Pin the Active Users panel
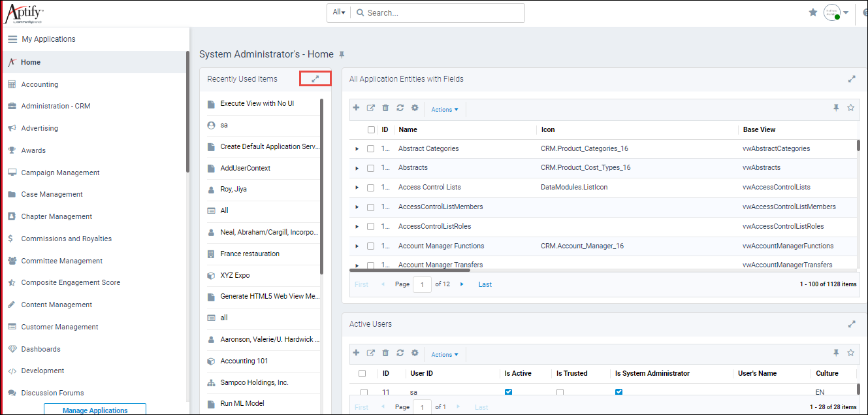The image size is (868, 415). pos(836,353)
